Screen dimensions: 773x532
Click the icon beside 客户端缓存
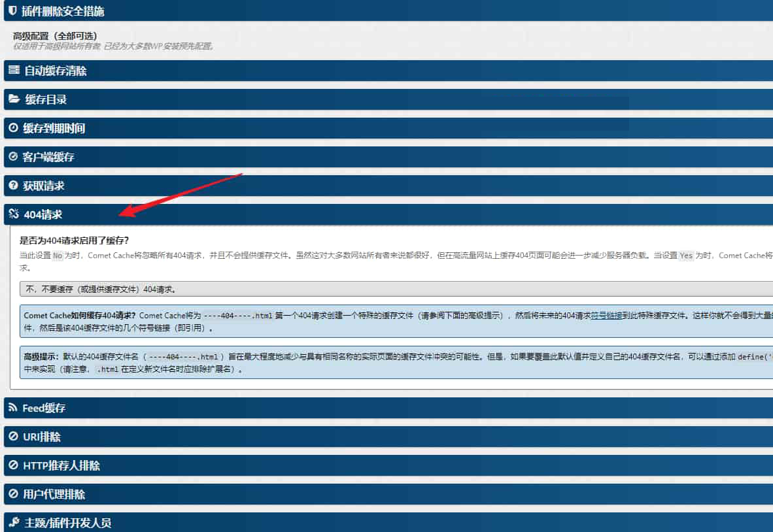(13, 156)
